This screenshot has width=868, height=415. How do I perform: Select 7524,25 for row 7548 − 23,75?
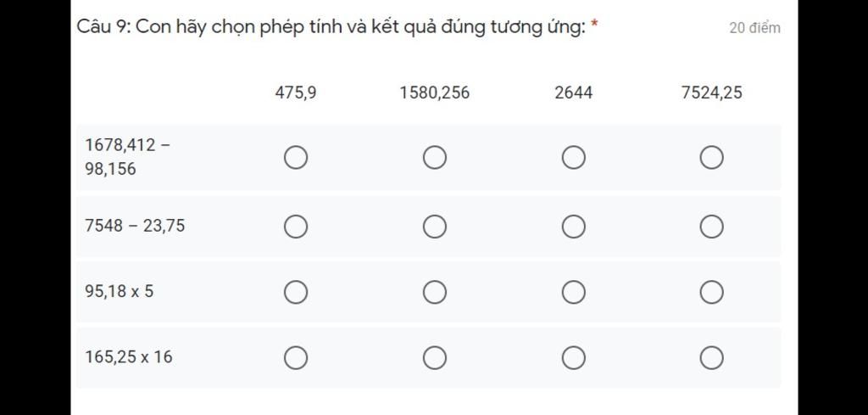click(711, 226)
